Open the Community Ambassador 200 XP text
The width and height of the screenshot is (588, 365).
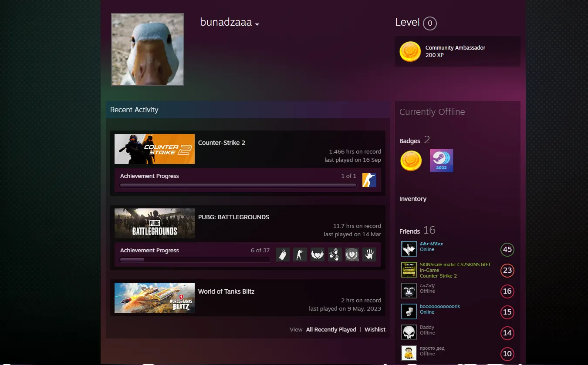pos(455,51)
